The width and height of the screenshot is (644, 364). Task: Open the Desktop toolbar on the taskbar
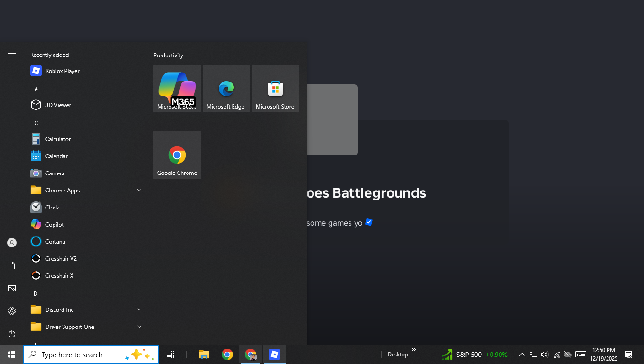[398, 355]
